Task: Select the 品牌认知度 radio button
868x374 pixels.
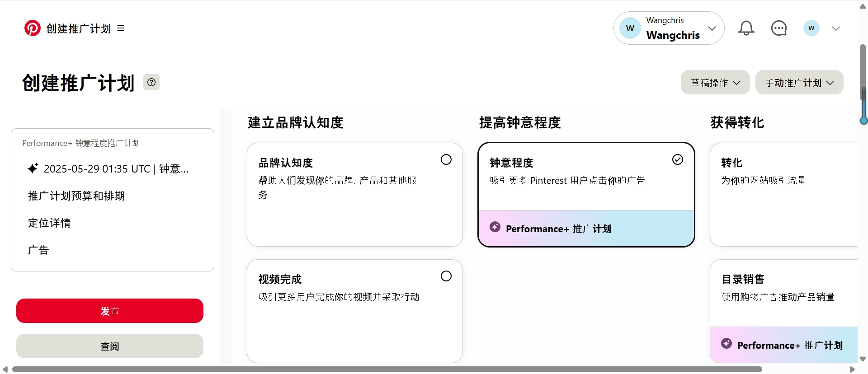Action: pos(446,159)
